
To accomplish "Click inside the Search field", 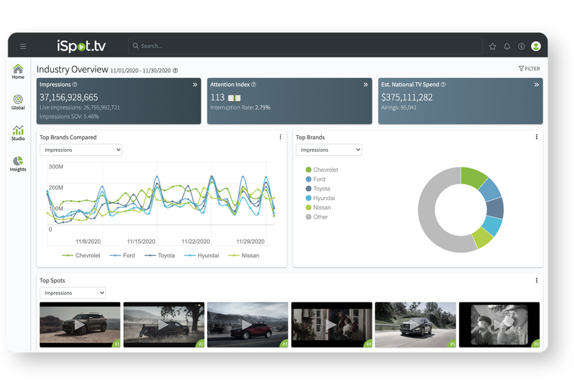I will pos(301,46).
